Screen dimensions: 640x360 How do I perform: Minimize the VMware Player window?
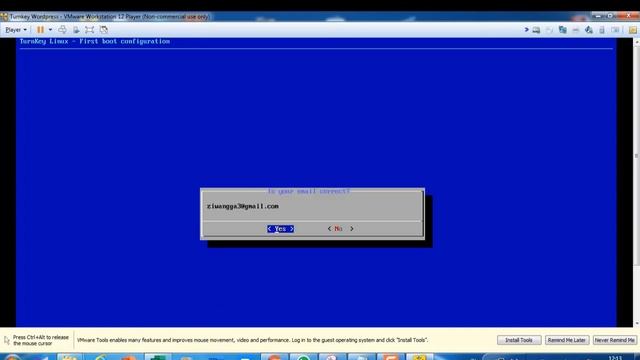point(598,16)
